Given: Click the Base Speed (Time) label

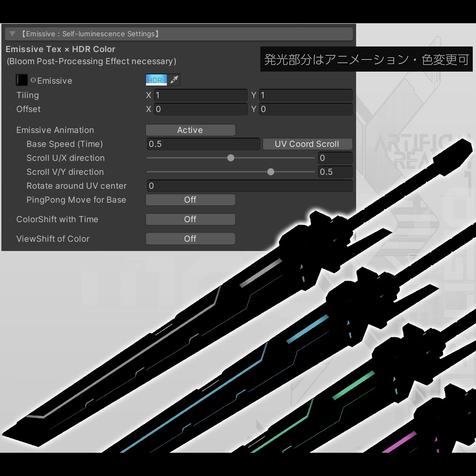Looking at the screenshot, I should 65,144.
